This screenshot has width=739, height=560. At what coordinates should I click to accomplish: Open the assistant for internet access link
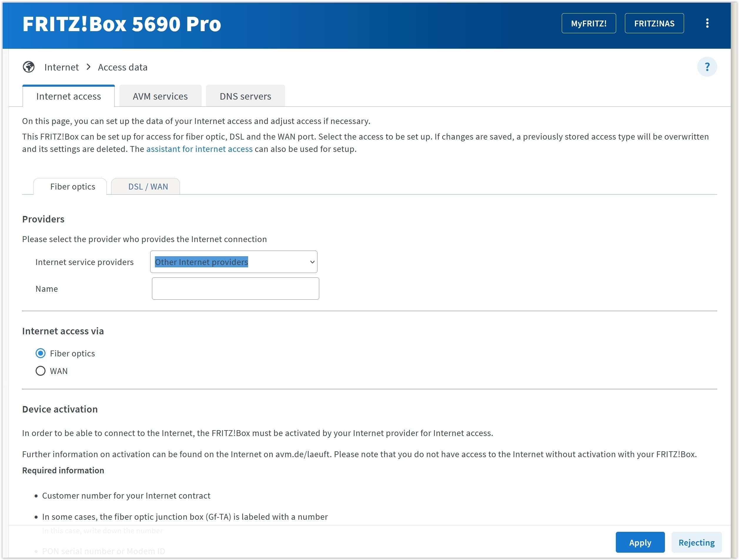[200, 149]
